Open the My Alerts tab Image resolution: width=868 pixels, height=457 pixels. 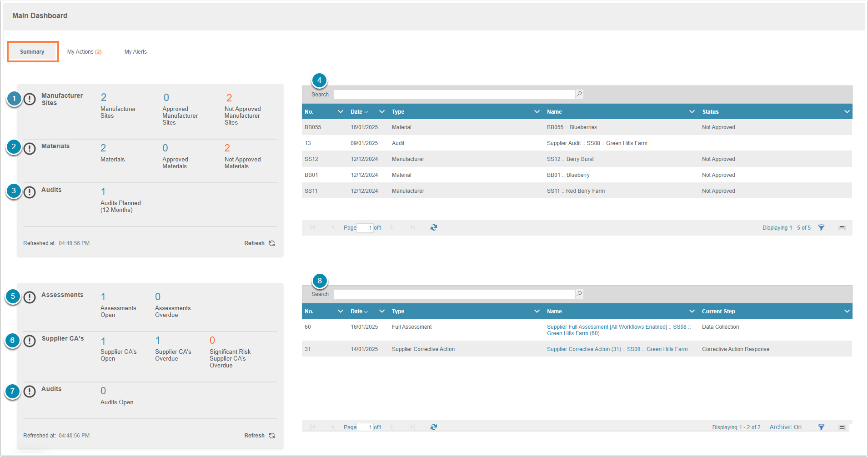pos(135,52)
